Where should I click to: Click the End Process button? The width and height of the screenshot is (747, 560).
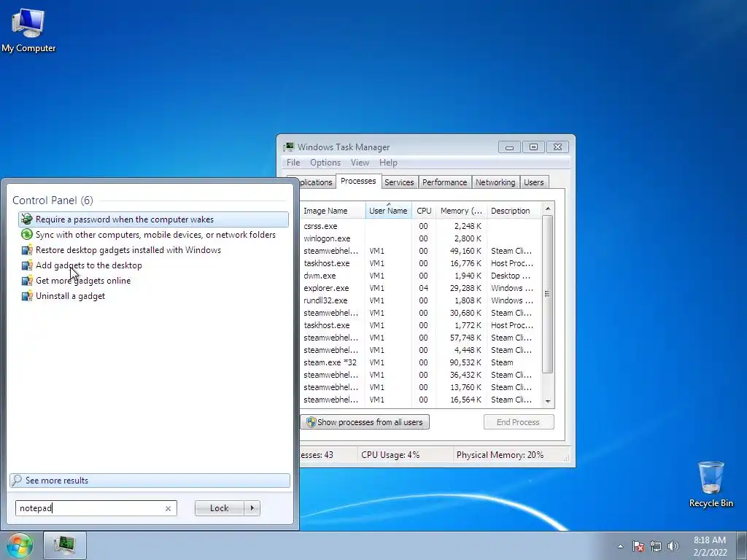(x=519, y=422)
